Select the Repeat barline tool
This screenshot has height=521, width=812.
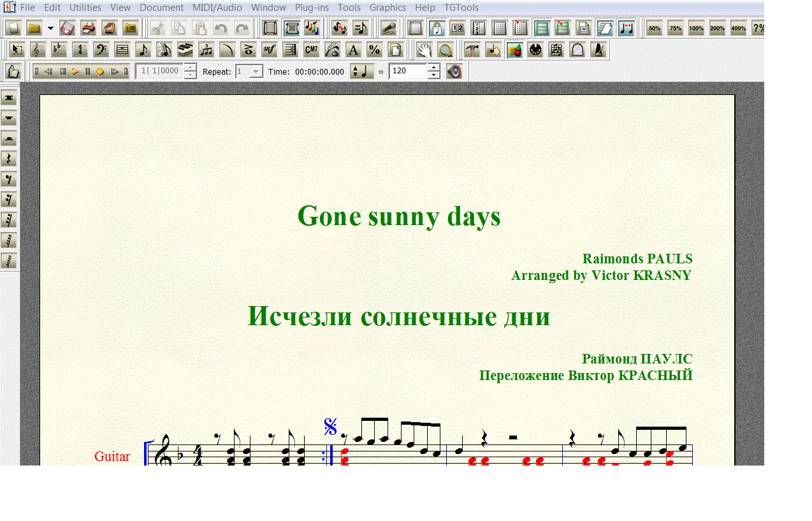290,50
